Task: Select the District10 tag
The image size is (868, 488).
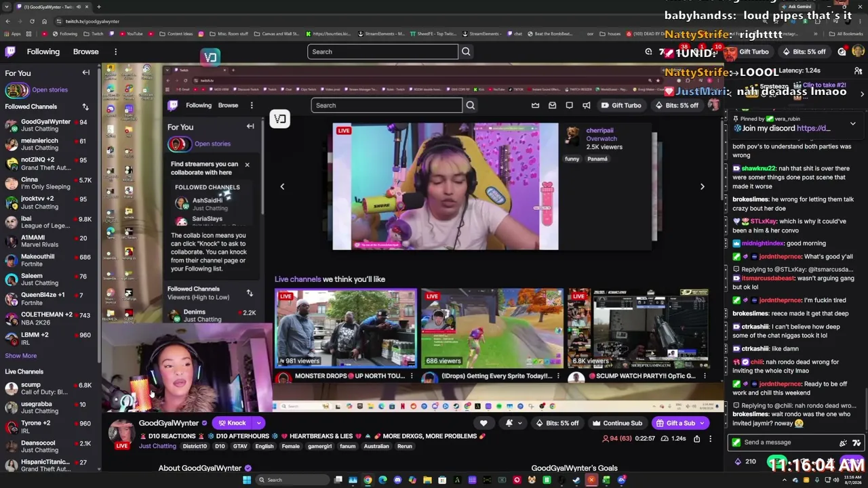Action: (x=195, y=446)
